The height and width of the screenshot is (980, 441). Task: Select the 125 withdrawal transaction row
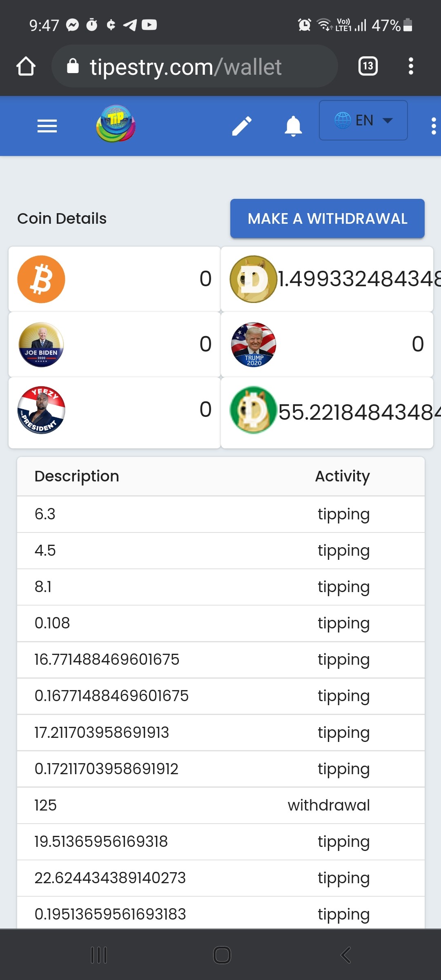pyautogui.click(x=221, y=805)
